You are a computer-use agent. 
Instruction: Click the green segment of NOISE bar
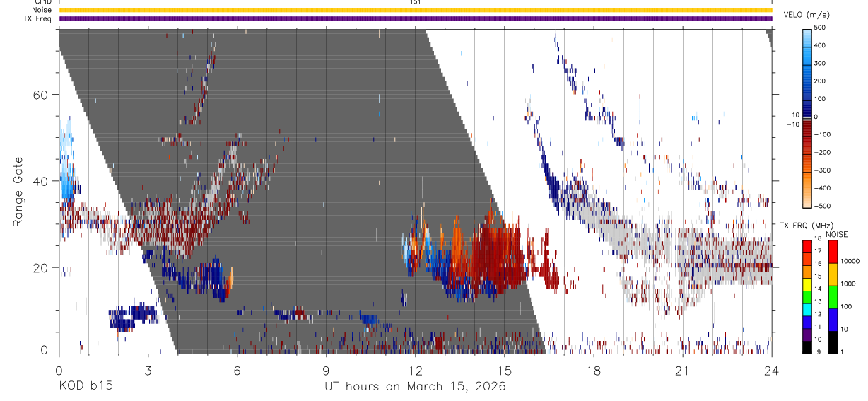(833, 297)
